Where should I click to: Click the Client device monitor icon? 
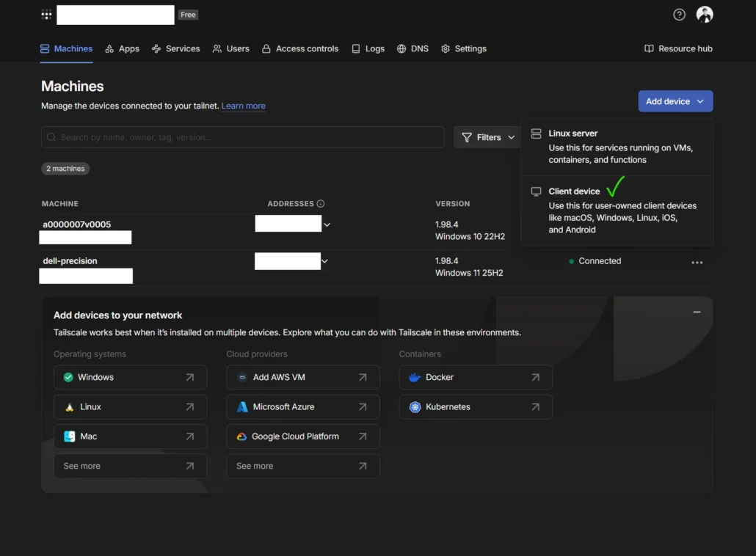536,191
